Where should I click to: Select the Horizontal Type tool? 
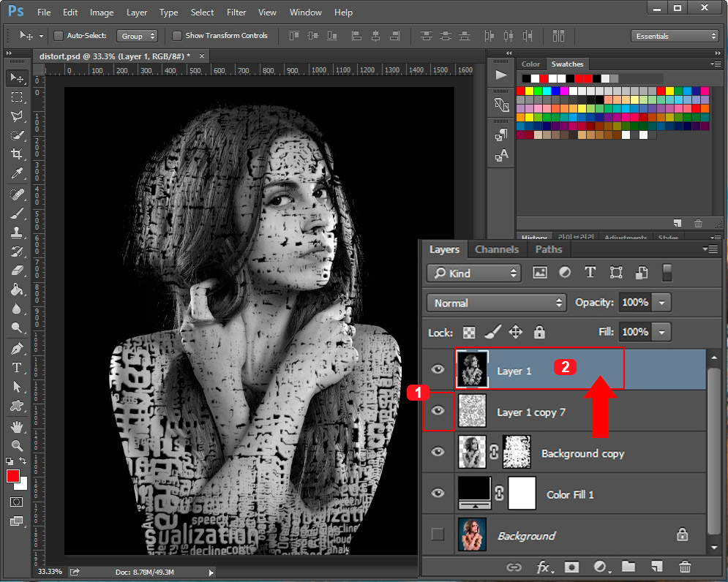[17, 367]
